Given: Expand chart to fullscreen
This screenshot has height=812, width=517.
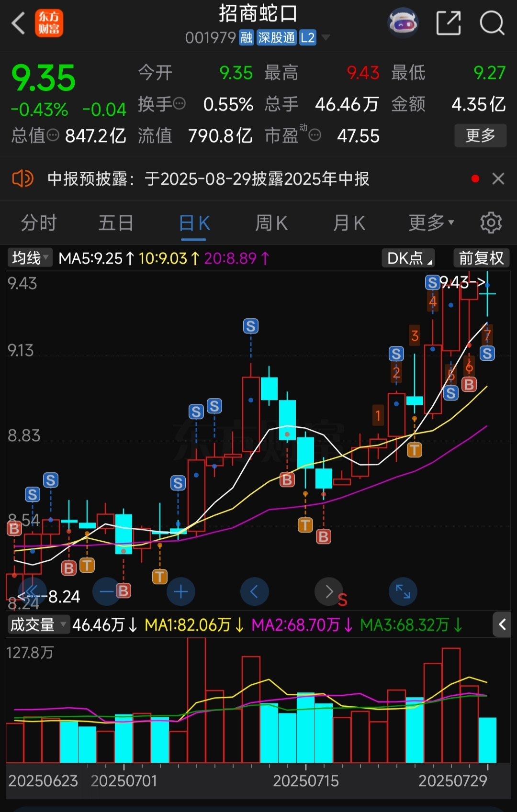Looking at the screenshot, I should tap(403, 592).
